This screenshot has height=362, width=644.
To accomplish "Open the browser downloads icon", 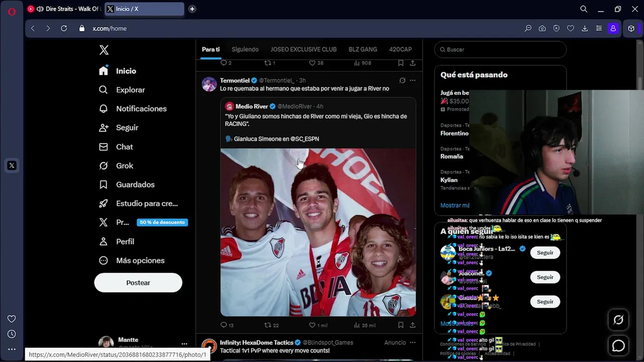I will (x=585, y=29).
